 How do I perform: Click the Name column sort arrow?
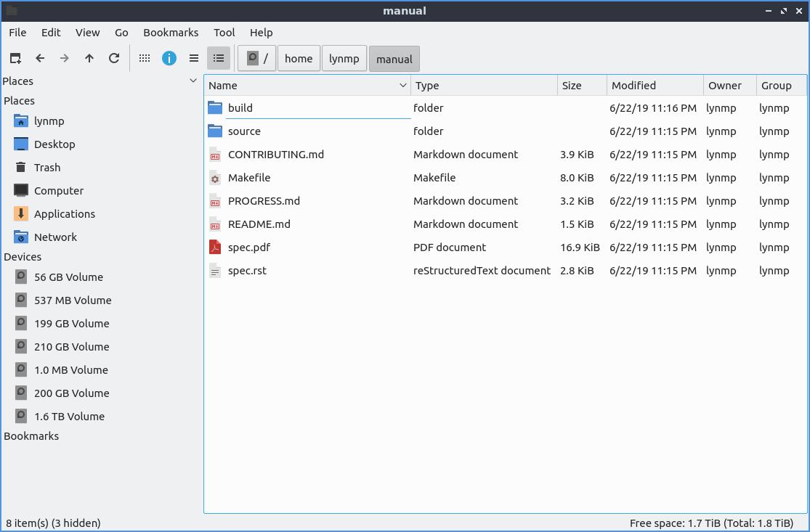coord(403,86)
